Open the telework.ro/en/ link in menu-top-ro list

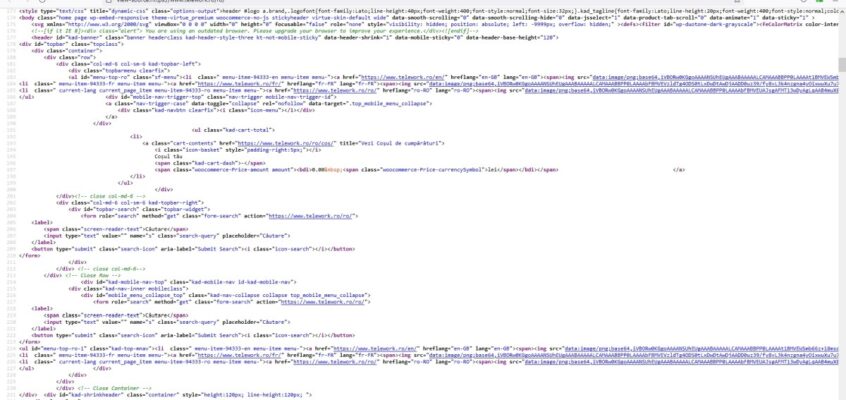pos(404,77)
